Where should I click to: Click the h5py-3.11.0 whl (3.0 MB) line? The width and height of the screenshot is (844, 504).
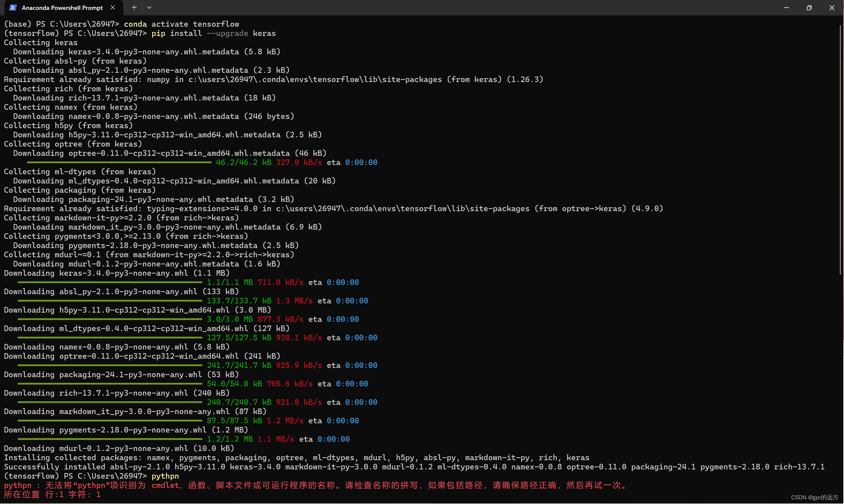(x=138, y=310)
